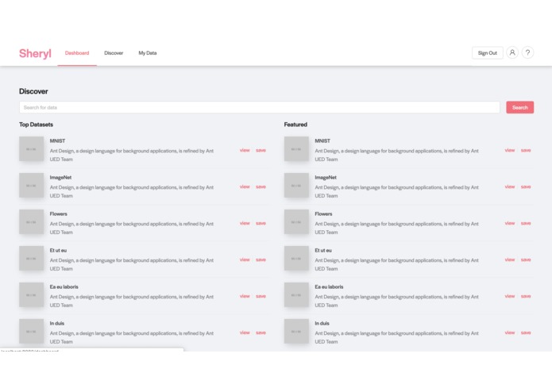
Task: Click the Et ut eu title in Top Datasets
Action: coord(58,251)
